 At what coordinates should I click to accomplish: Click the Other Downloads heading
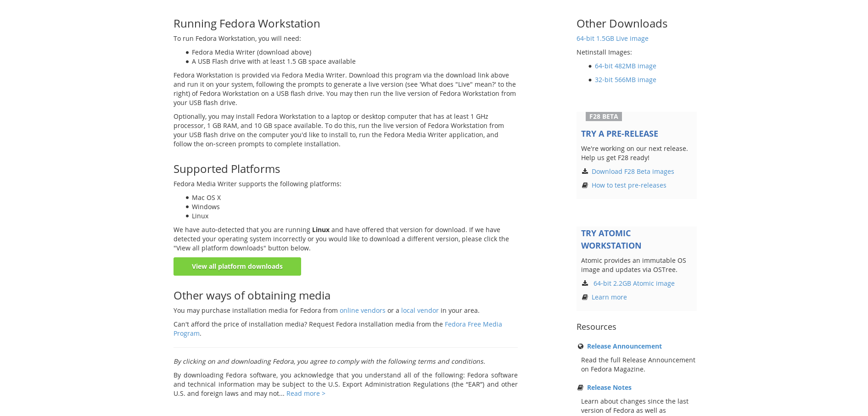tap(622, 23)
